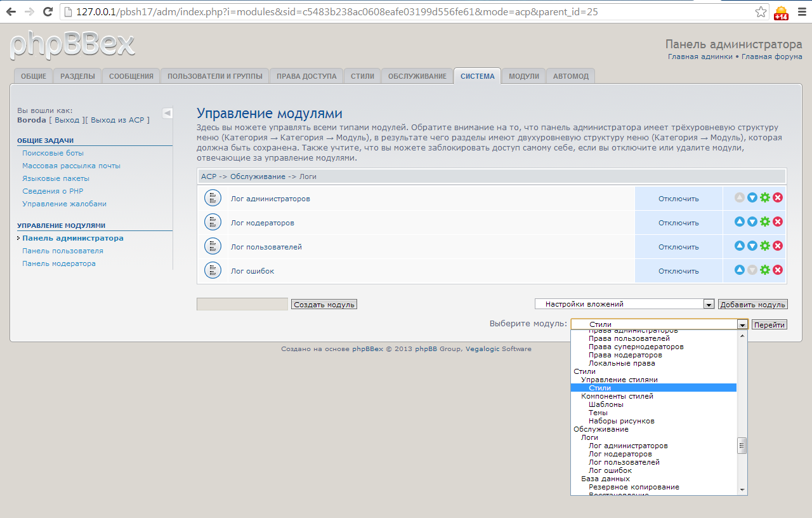The image size is (812, 518).
Task: Choose Резервное копирование from dropdown list
Action: point(634,487)
